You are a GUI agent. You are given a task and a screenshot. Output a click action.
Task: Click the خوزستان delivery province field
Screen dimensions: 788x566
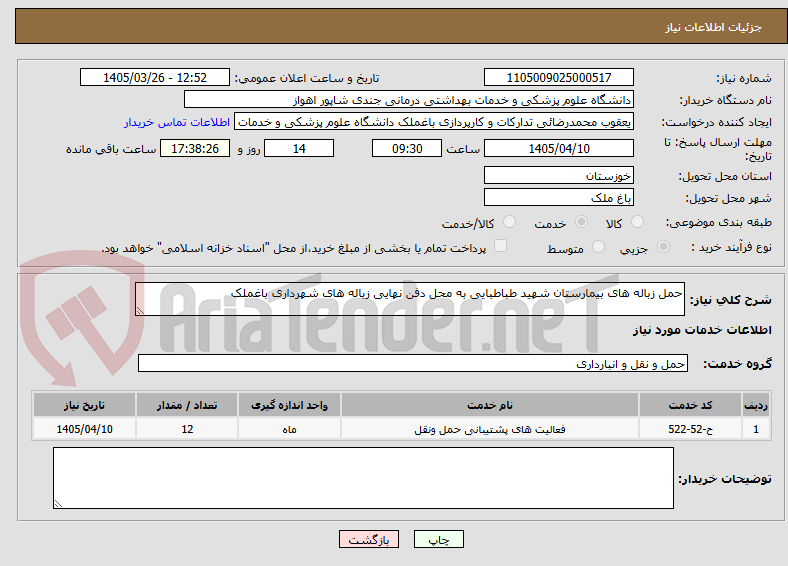pyautogui.click(x=559, y=175)
